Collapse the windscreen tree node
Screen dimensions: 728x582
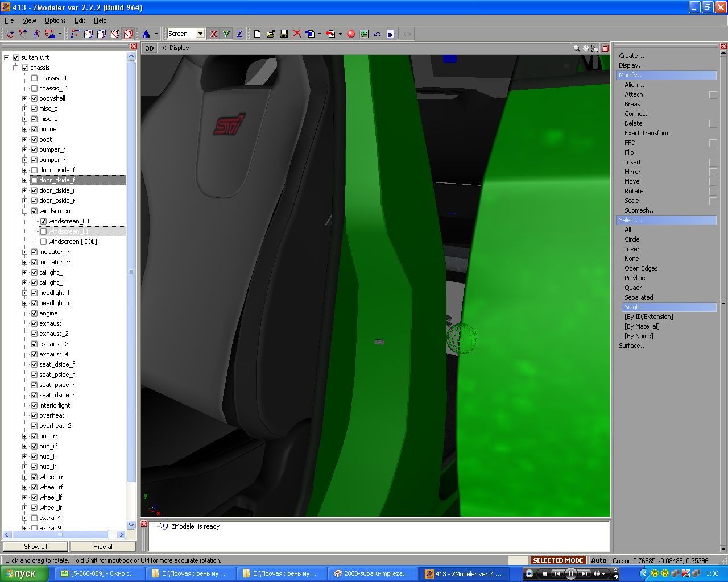coord(25,211)
